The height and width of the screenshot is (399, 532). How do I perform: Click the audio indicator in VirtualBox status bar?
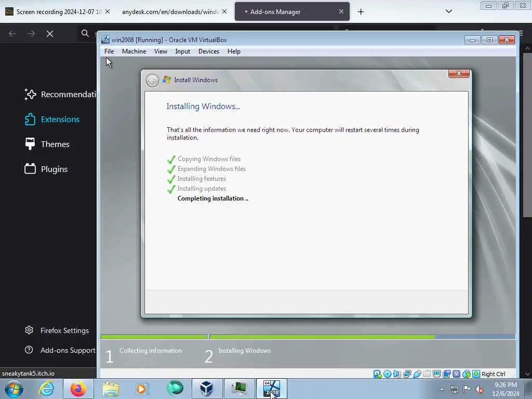396,374
